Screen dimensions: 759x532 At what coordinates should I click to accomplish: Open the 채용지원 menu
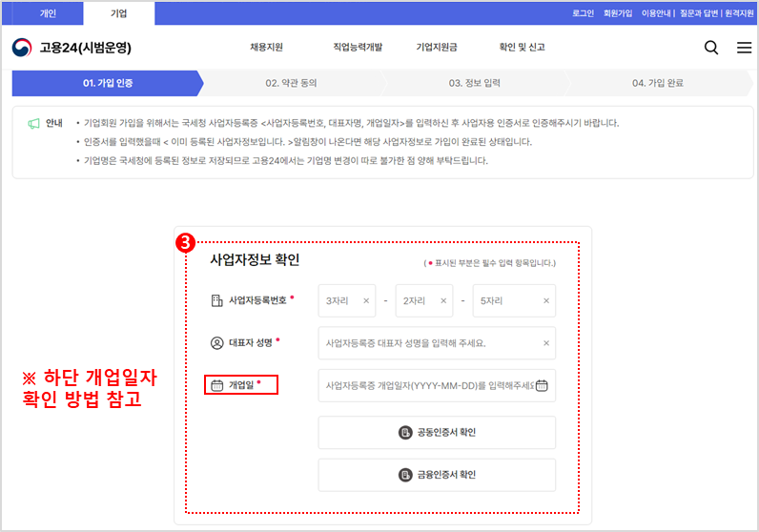[266, 48]
